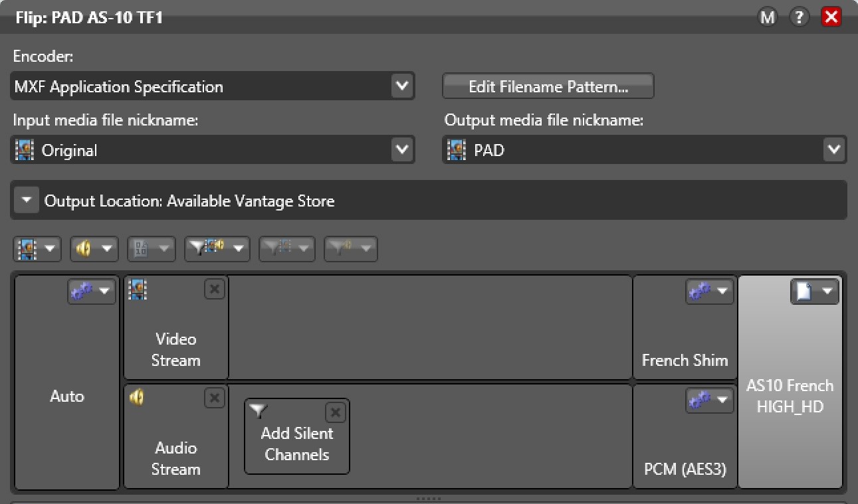
Task: Open the Auto decoder gear settings
Action: click(92, 291)
